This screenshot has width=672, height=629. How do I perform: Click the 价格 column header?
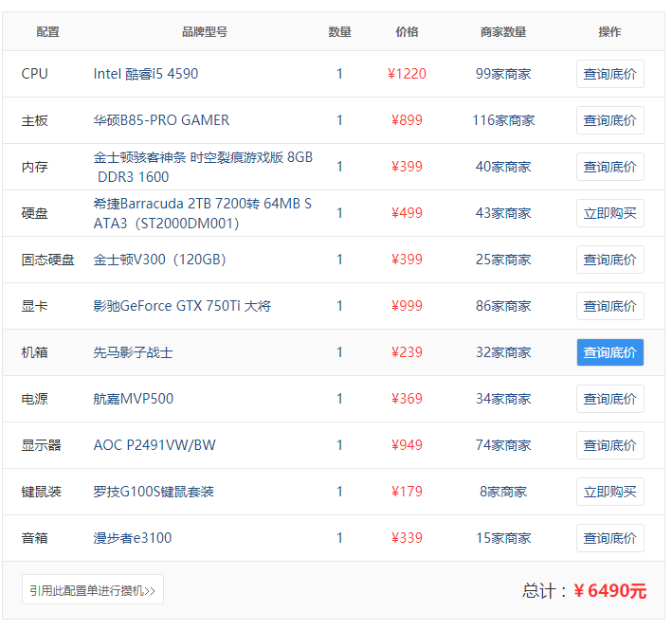(x=407, y=31)
